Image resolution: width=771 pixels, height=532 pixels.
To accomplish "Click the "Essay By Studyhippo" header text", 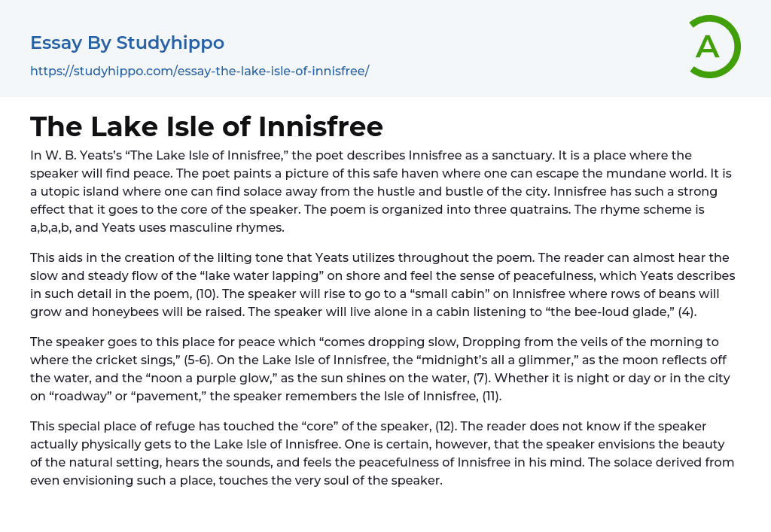I will 127,43.
